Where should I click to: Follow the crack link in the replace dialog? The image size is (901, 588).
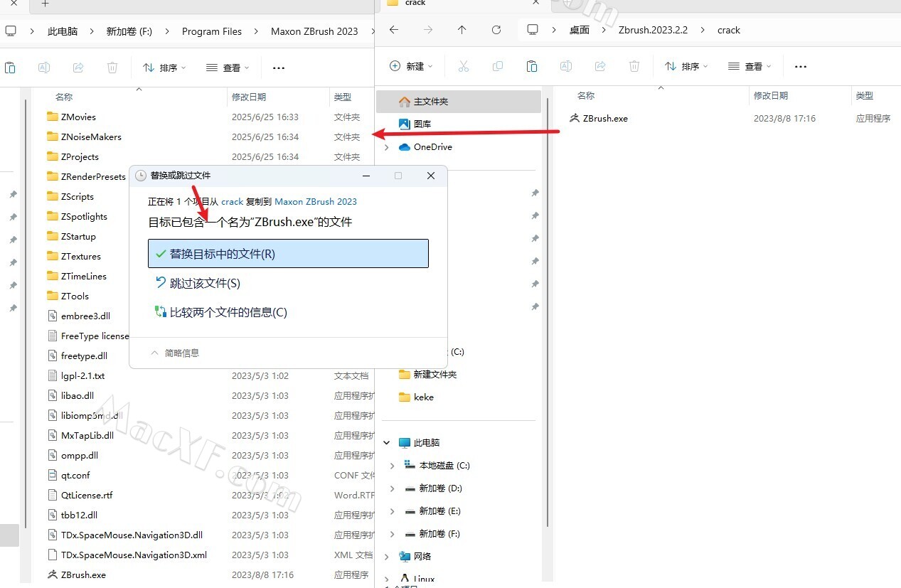pyautogui.click(x=233, y=201)
